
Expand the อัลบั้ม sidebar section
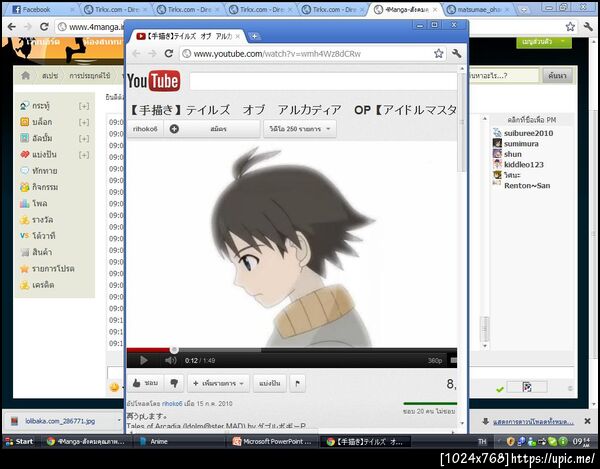[x=84, y=138]
